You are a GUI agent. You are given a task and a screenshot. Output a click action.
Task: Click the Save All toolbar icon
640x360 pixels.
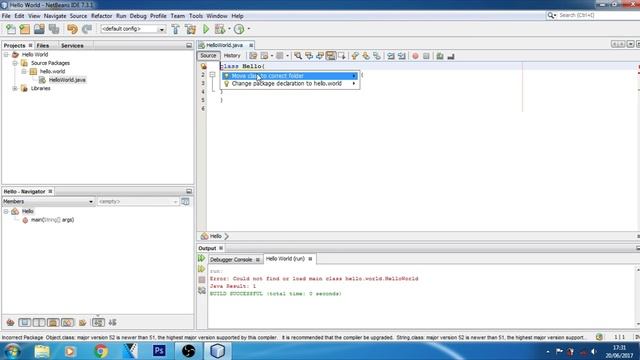[x=54, y=29]
